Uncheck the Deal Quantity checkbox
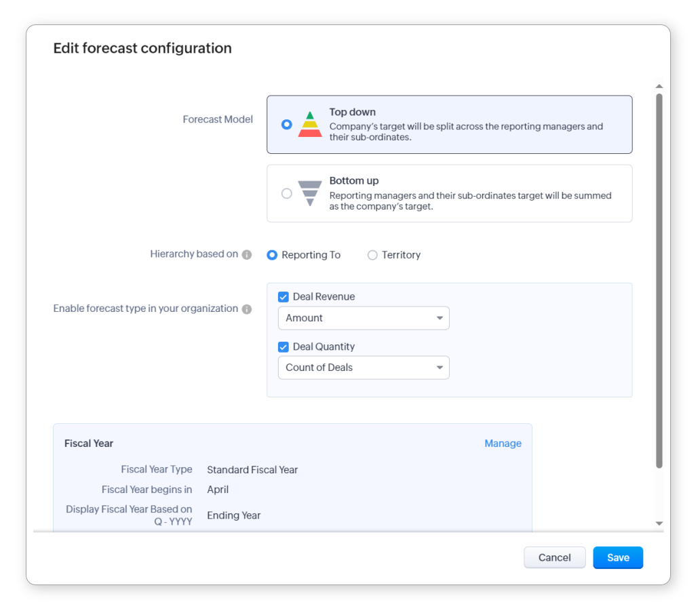The height and width of the screenshot is (615, 700). [x=284, y=346]
